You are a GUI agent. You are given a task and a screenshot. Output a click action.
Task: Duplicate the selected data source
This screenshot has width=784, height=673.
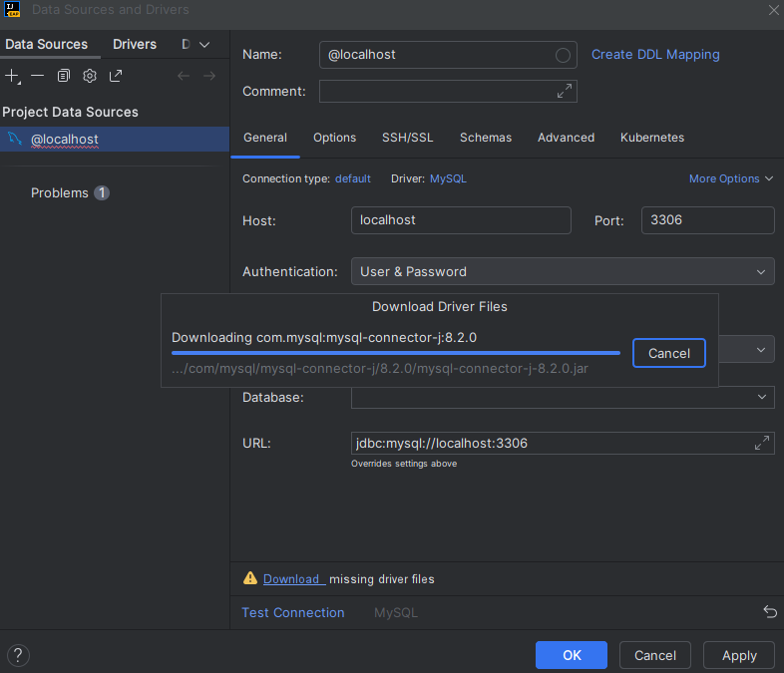(x=64, y=76)
